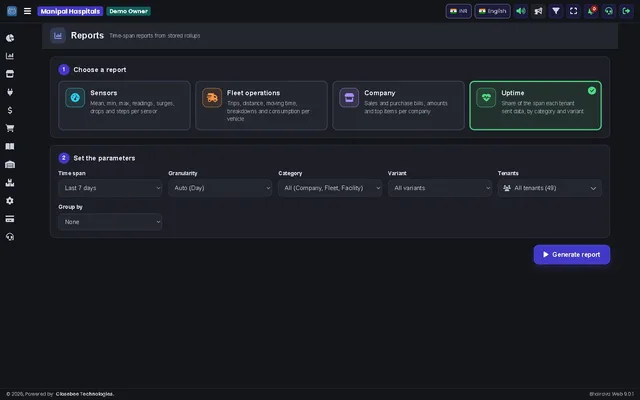
Task: Click the Reports page title
Action: (x=87, y=36)
